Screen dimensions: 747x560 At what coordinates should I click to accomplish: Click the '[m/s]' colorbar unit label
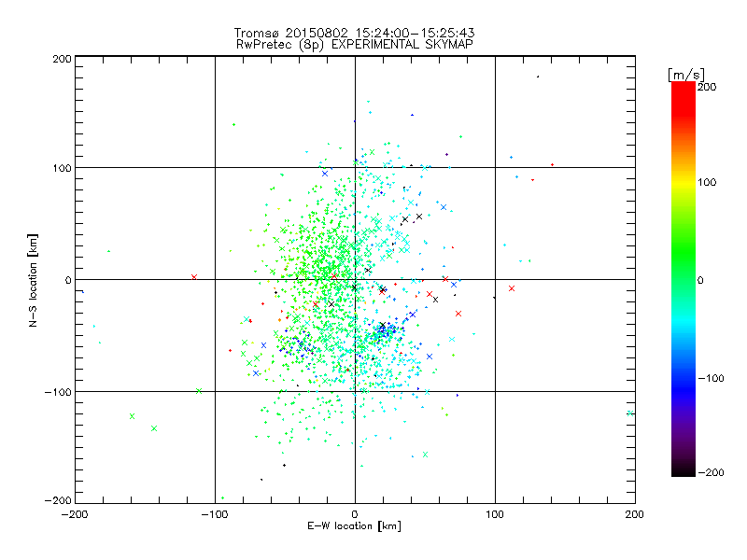686,75
